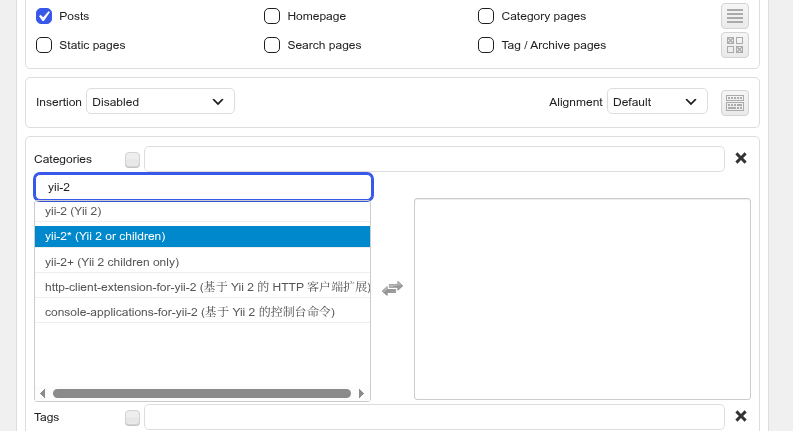
Task: Select the yii-2 (Yii 2) option
Action: coord(202,211)
